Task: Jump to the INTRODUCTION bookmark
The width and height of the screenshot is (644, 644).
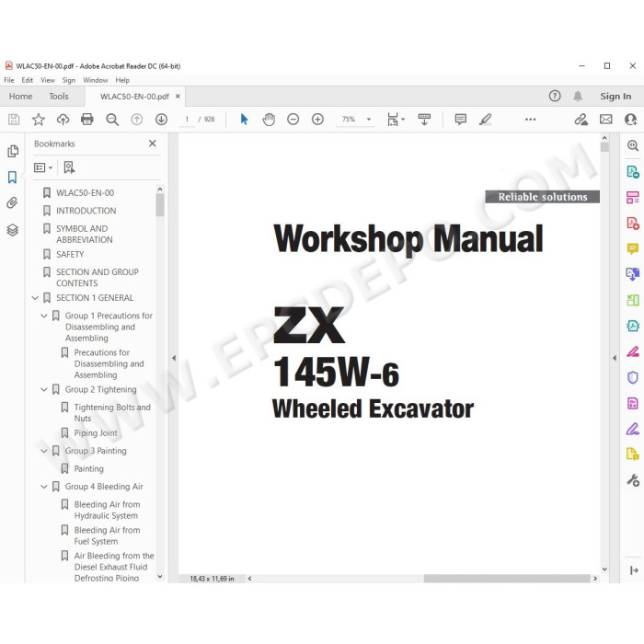Action: pos(86,211)
